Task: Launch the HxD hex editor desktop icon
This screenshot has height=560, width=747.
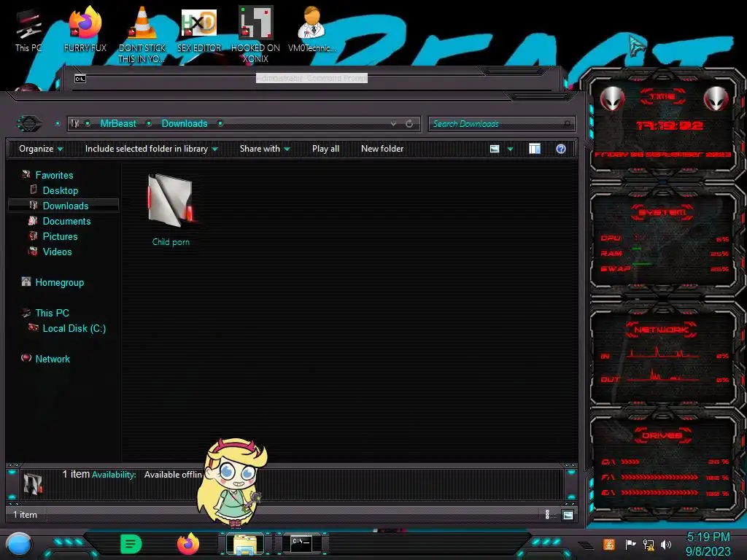Action: [199, 29]
